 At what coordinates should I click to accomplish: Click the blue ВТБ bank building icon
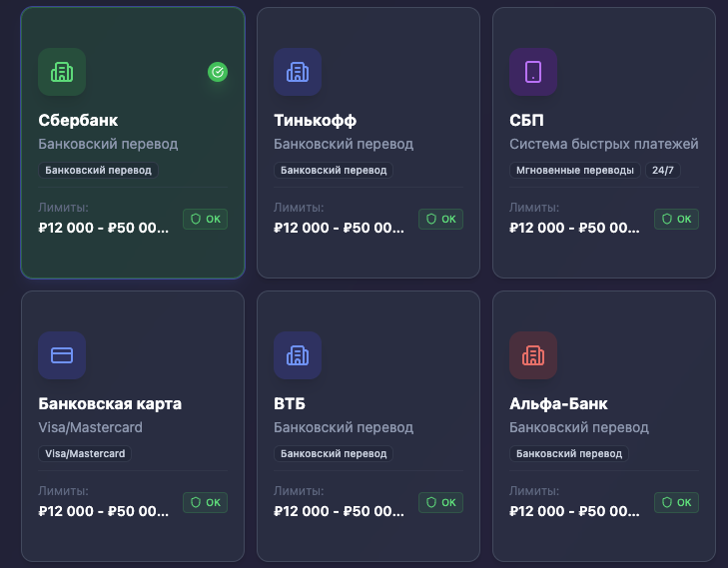pos(298,355)
